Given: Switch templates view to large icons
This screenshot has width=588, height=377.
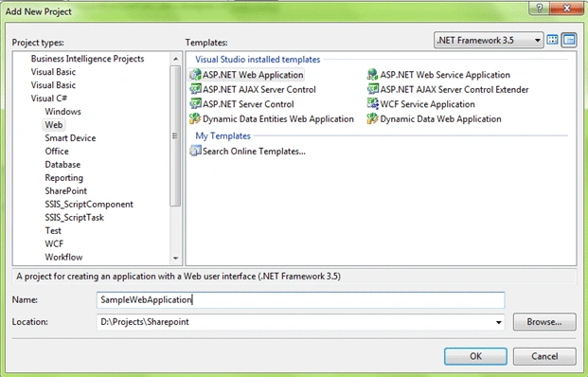Looking at the screenshot, I should [552, 40].
